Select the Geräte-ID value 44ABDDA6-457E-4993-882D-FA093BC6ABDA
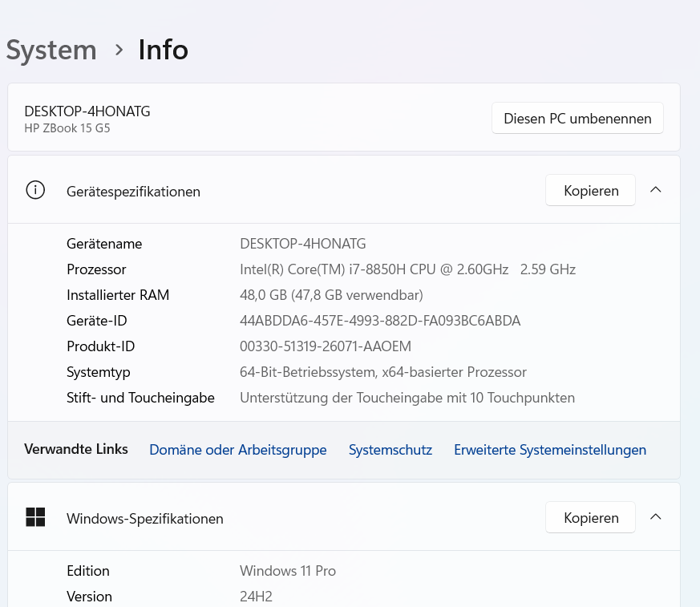This screenshot has height=607, width=700. pos(380,321)
